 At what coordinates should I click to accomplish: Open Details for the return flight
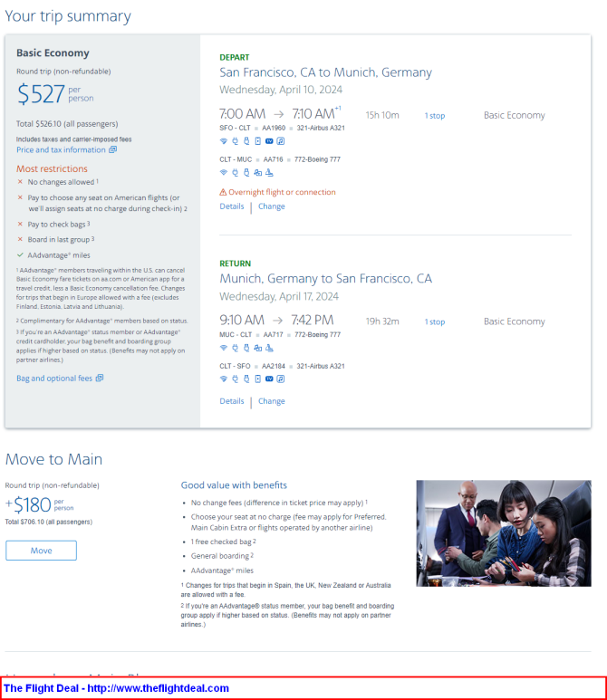coord(232,401)
